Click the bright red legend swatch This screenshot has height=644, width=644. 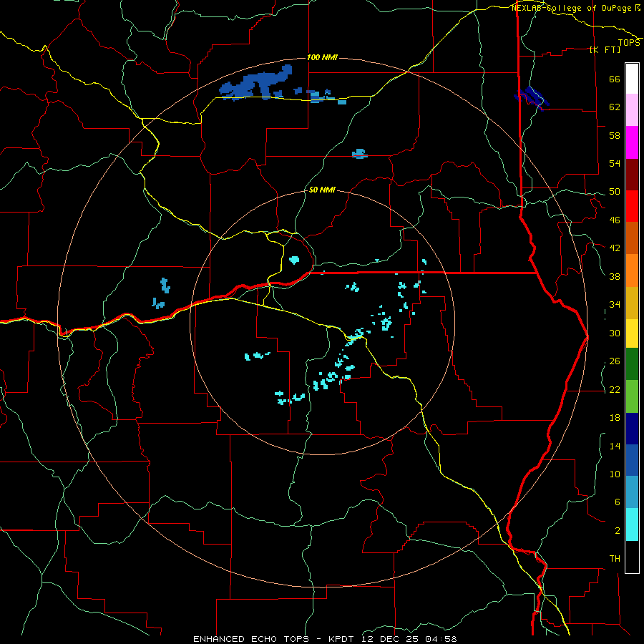[632, 206]
